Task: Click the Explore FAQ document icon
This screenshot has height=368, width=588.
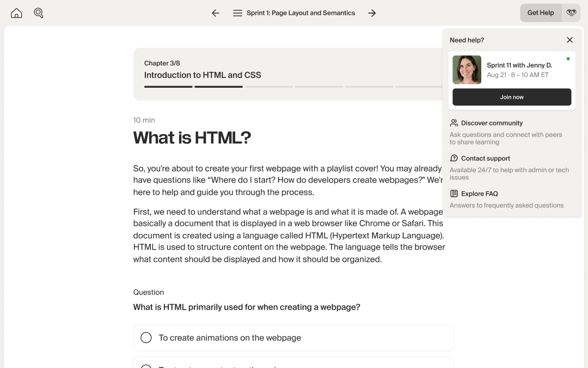Action: click(x=454, y=194)
